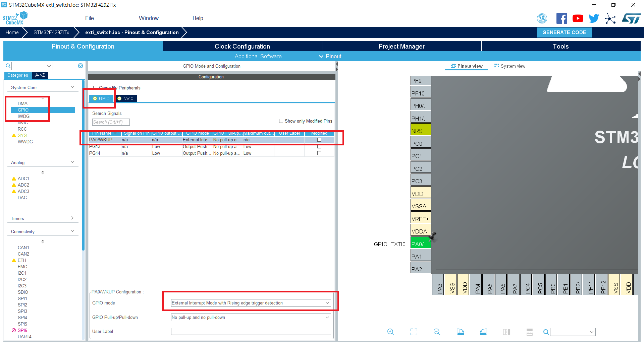Open the peripheral search dropdown
This screenshot has height=345, width=644.
click(x=49, y=66)
